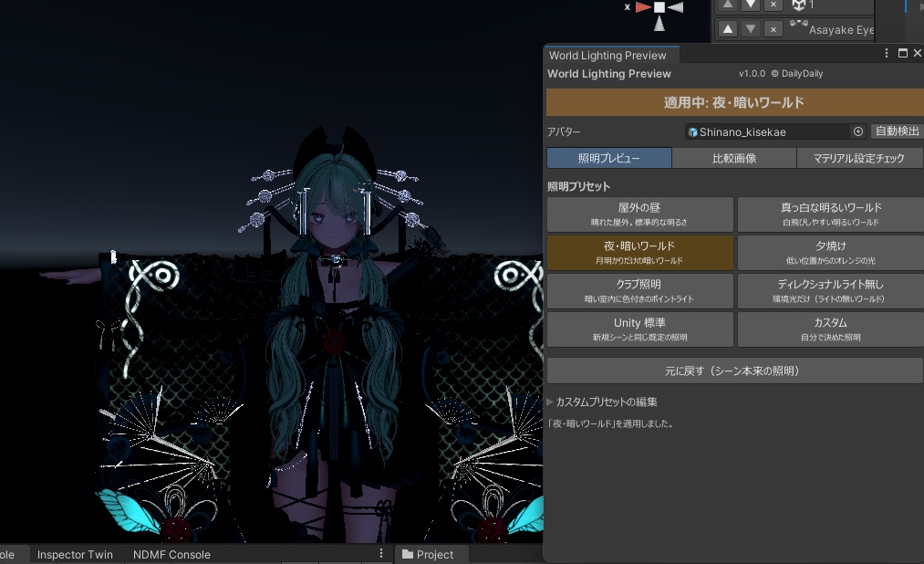Apply the Unity 標準 lighting preset
The width and height of the screenshot is (924, 564).
640,329
